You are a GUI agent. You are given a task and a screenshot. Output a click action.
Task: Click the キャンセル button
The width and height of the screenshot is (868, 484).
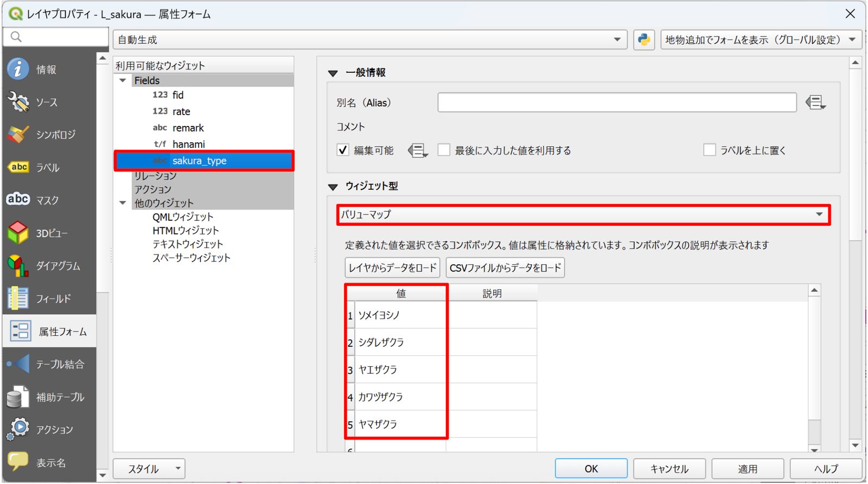tap(669, 469)
